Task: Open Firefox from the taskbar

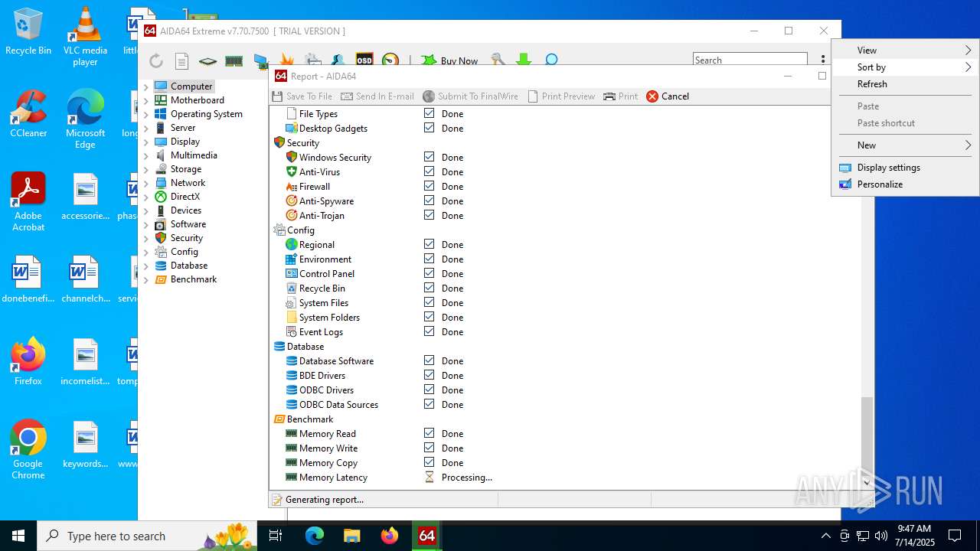Action: pyautogui.click(x=390, y=536)
